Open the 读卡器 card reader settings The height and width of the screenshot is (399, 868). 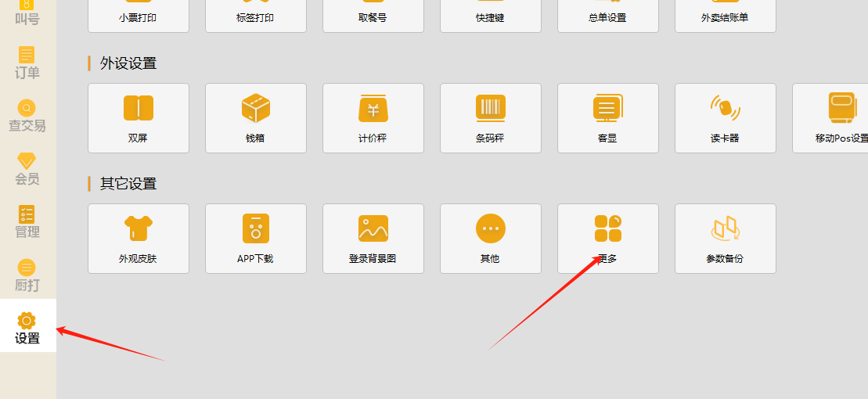(726, 117)
